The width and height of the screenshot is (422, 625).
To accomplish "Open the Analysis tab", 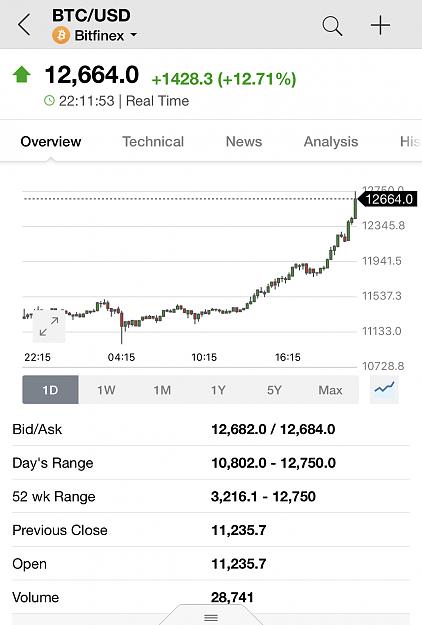I will pos(331,142).
